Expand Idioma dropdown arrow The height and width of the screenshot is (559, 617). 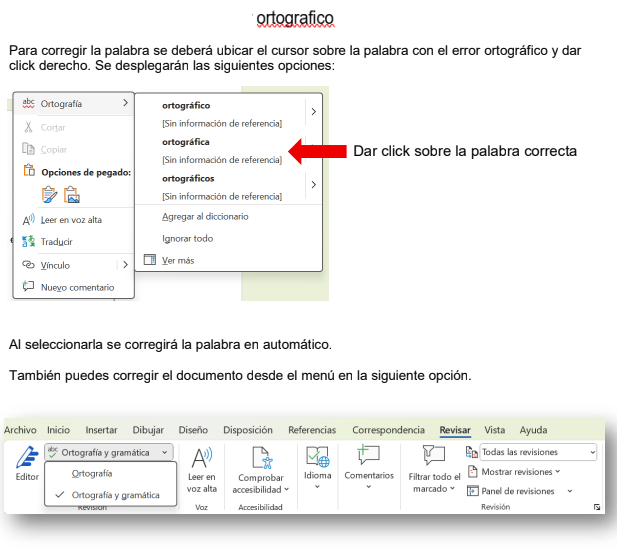point(318,487)
